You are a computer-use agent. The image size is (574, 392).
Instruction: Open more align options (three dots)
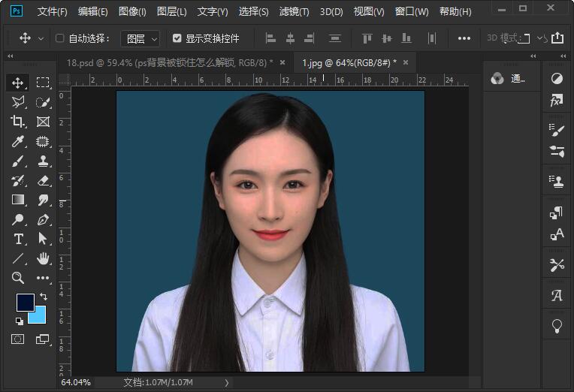[x=464, y=38]
